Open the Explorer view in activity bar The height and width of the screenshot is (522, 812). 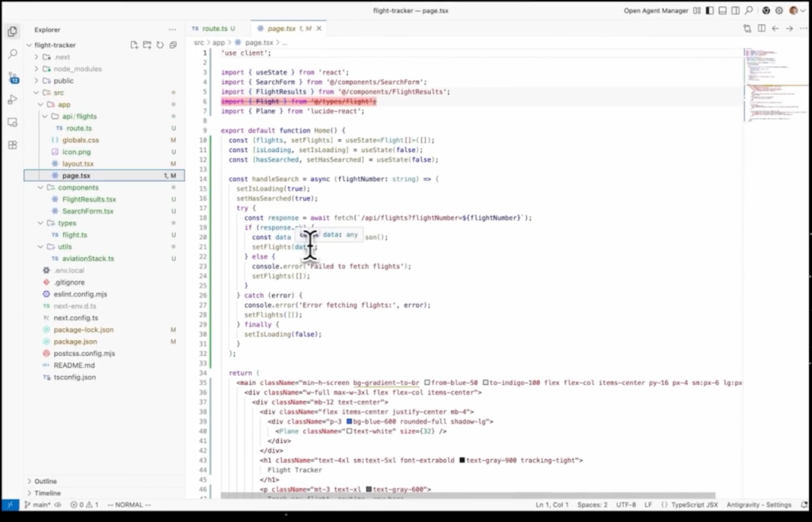click(x=13, y=32)
